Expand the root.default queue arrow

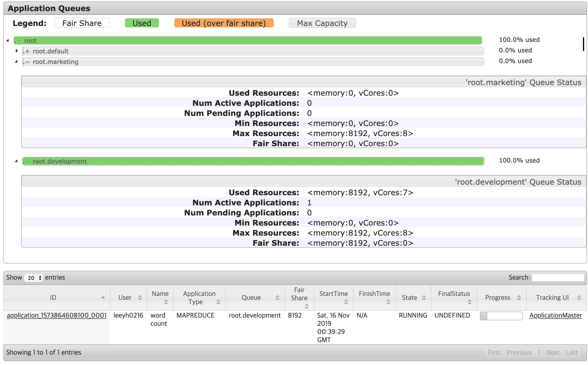16,51
